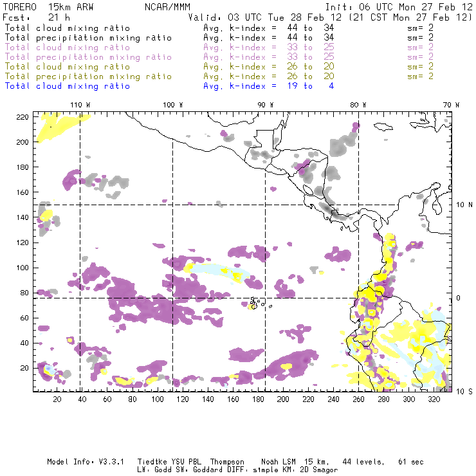The image size is (476, 476).
Task: Click the "260" tick label on horizontal axis
Action: [x=358, y=399]
